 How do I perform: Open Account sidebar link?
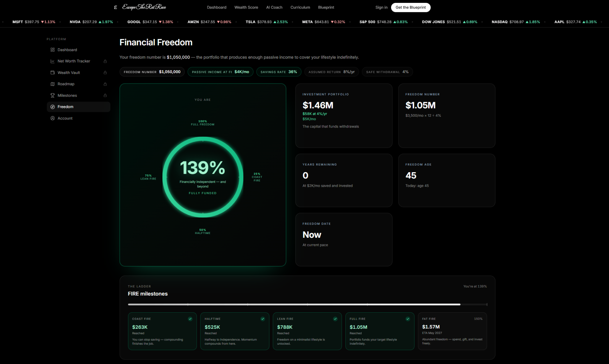(x=78, y=118)
